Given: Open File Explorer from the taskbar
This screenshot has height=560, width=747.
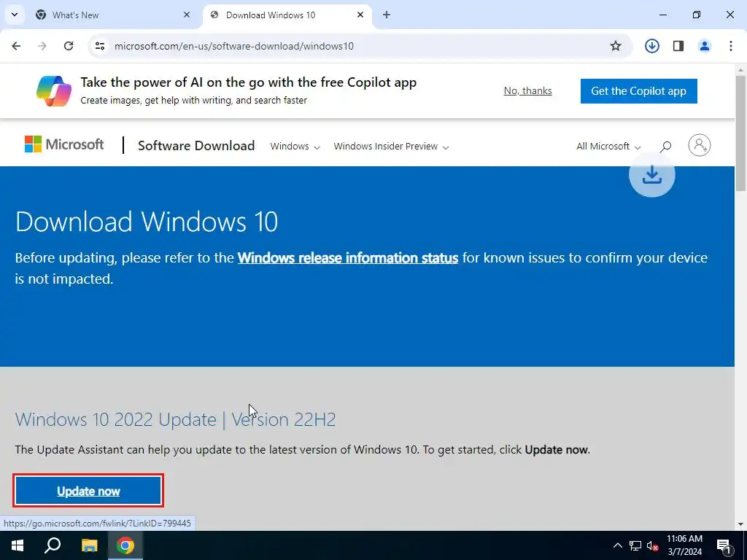Looking at the screenshot, I should click(89, 545).
